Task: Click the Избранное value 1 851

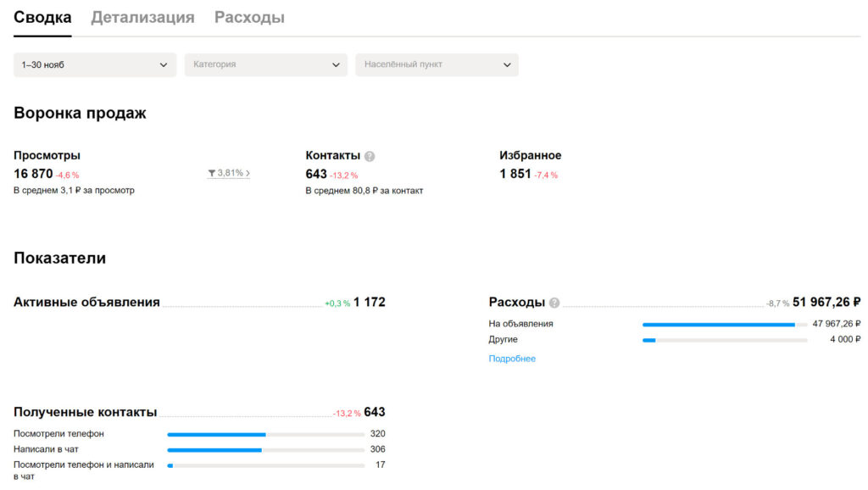Action: (x=515, y=174)
